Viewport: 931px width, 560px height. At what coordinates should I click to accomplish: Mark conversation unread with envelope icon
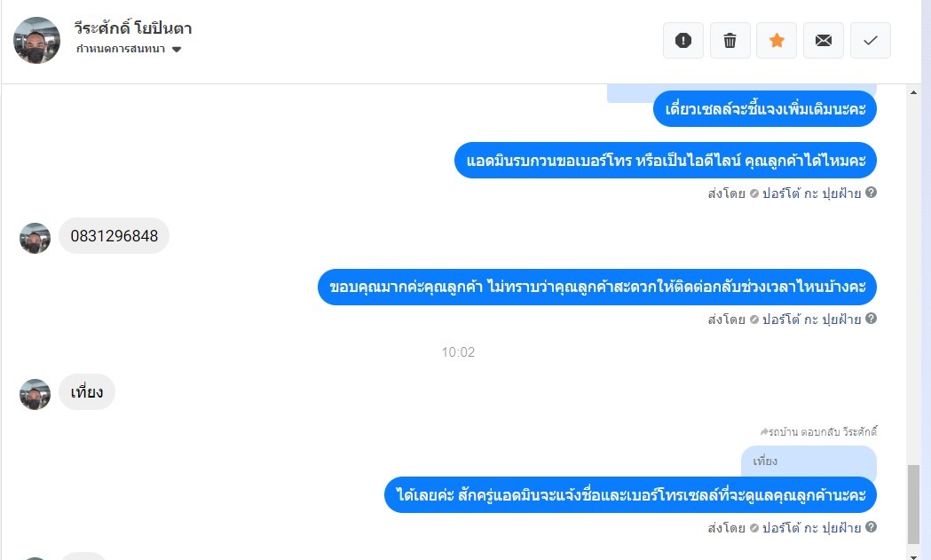pyautogui.click(x=824, y=41)
